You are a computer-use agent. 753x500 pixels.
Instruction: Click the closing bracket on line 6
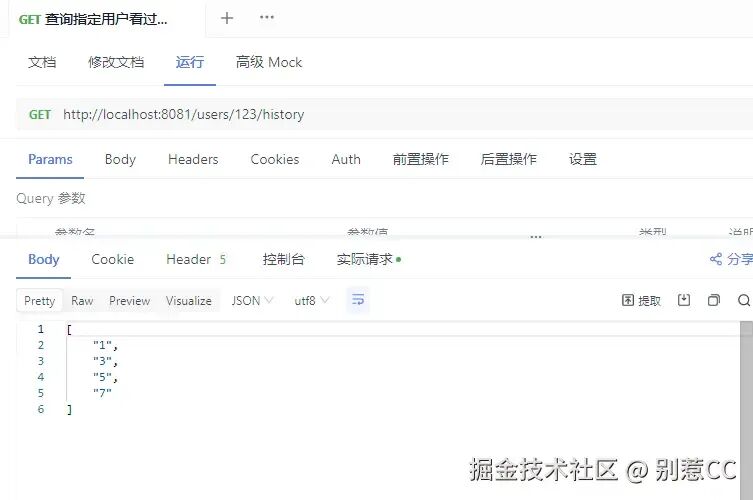pyautogui.click(x=69, y=410)
